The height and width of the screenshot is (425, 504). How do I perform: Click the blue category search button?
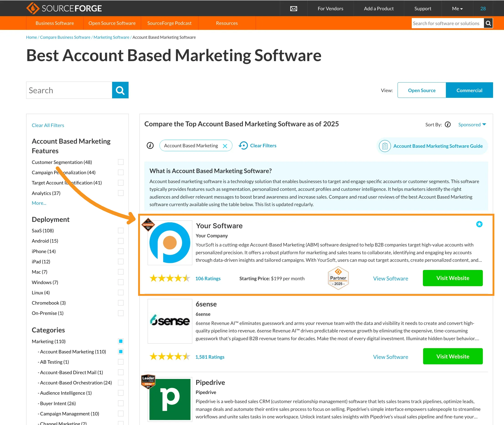coord(120,90)
